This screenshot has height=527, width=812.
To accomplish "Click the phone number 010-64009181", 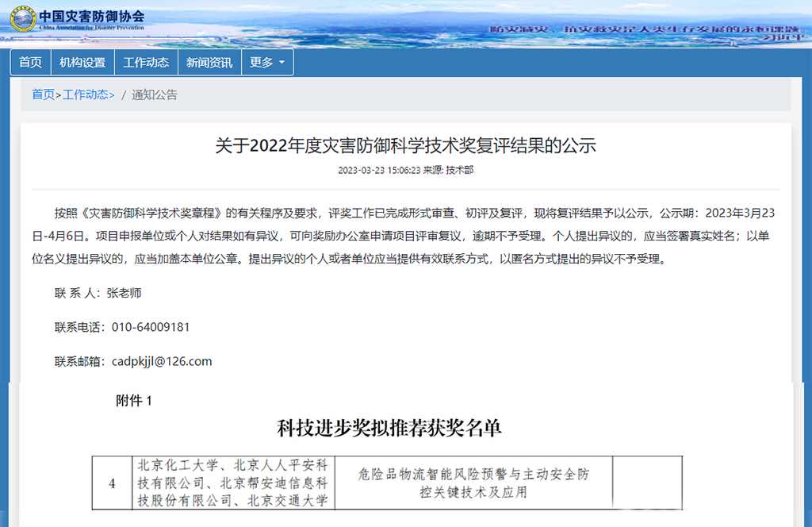I will click(151, 327).
